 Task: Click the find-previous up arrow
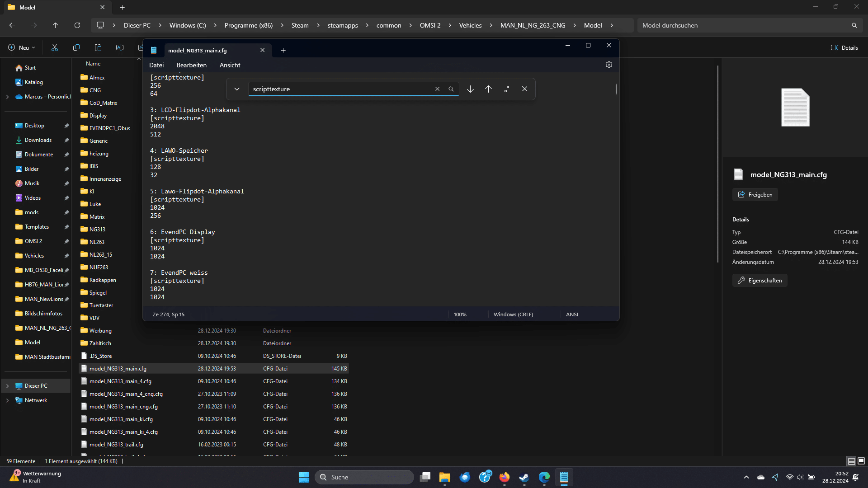point(488,89)
